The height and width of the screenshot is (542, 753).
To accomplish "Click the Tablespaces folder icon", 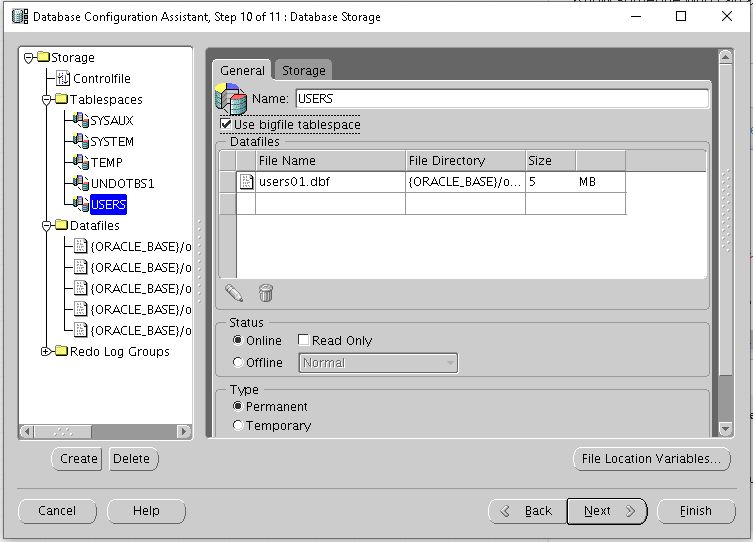I will point(61,99).
